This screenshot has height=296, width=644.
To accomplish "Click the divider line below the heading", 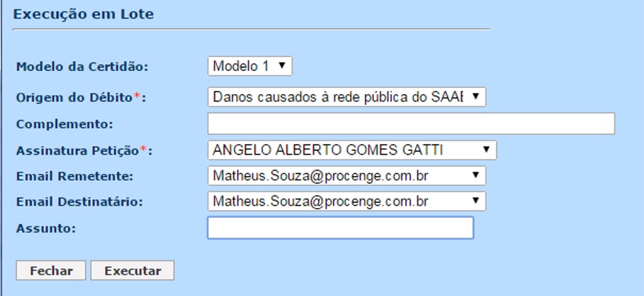I will pos(252,30).
